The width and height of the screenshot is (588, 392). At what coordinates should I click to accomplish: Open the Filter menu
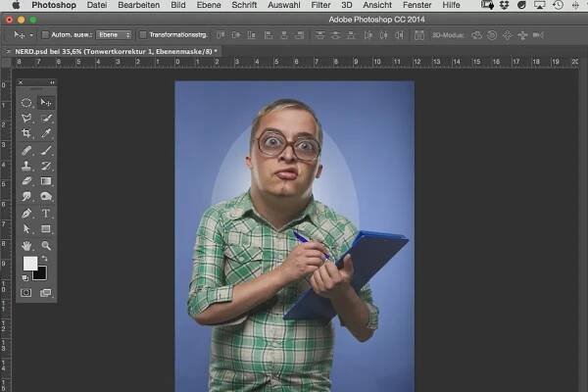[x=320, y=5]
